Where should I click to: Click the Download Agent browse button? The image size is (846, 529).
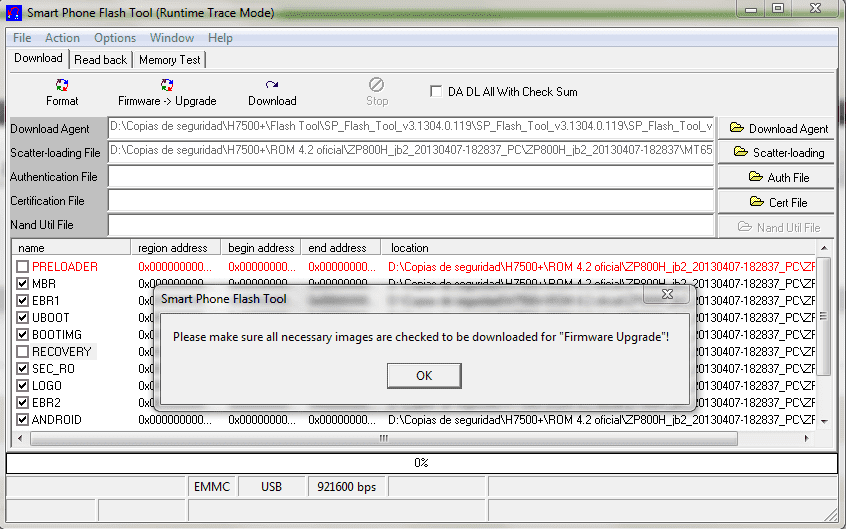[777, 128]
